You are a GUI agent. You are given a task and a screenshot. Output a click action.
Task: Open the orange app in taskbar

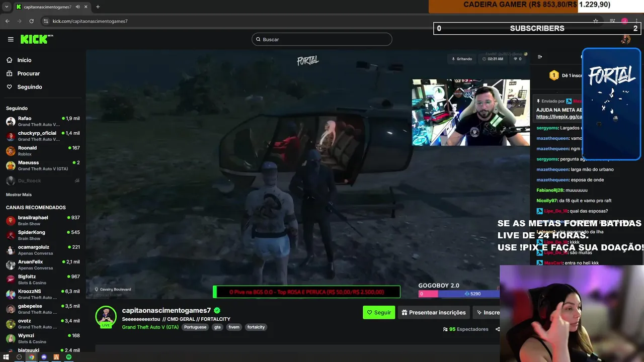tap(56, 357)
